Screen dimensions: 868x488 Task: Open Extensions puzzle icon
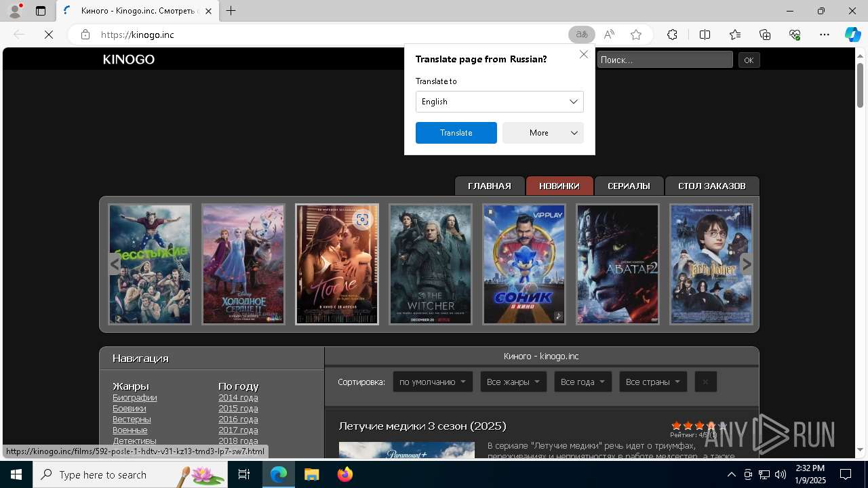coord(672,35)
